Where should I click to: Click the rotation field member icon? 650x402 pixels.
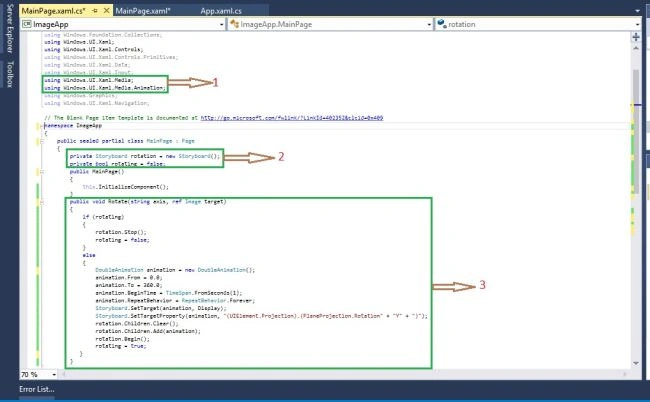(442, 24)
